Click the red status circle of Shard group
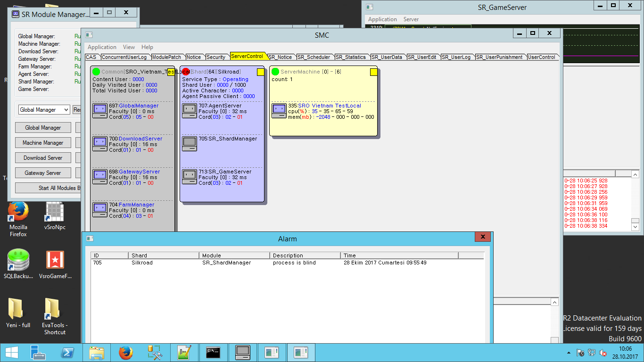Screen dimensions: 644x362 click(x=186, y=72)
